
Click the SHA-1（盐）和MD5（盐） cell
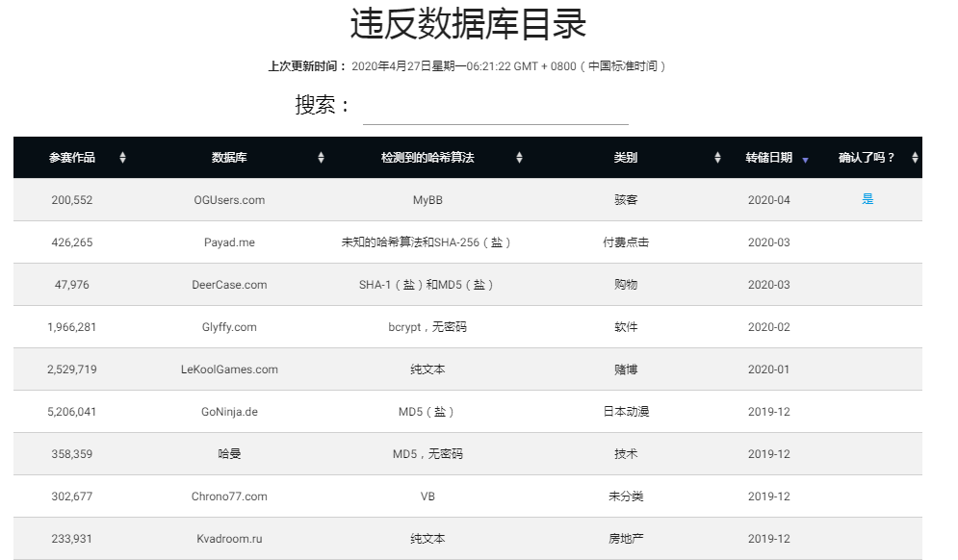pyautogui.click(x=427, y=285)
